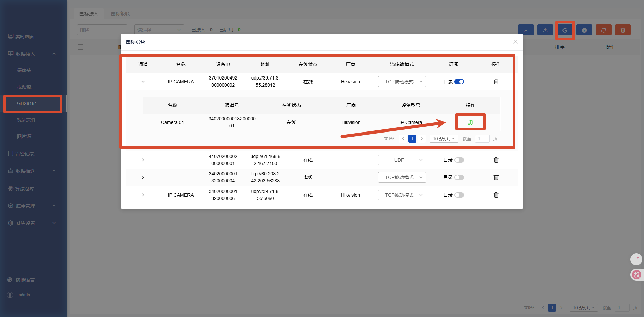Screen dimensions: 644x317
Task: Click the blue info toolbar button
Action: pyautogui.click(x=584, y=30)
